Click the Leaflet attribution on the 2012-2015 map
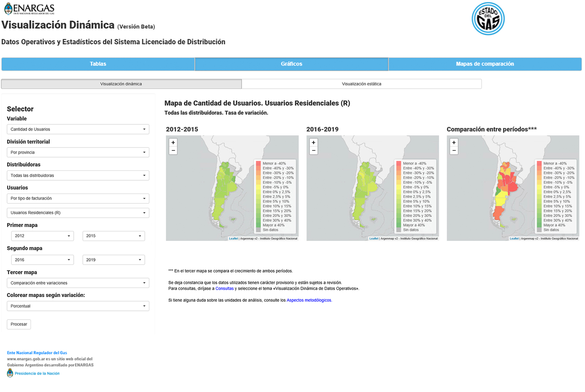 pyautogui.click(x=233, y=238)
